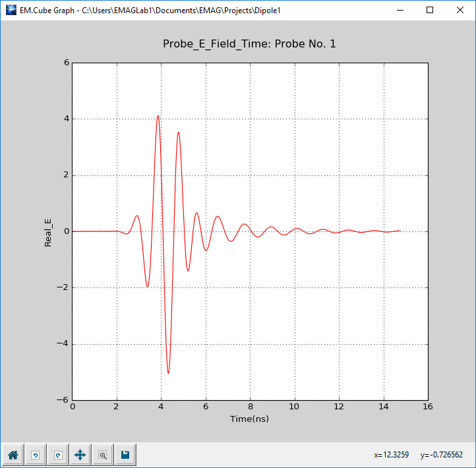Click the highest positive peak of the red curve
476x468 pixels.
point(158,116)
